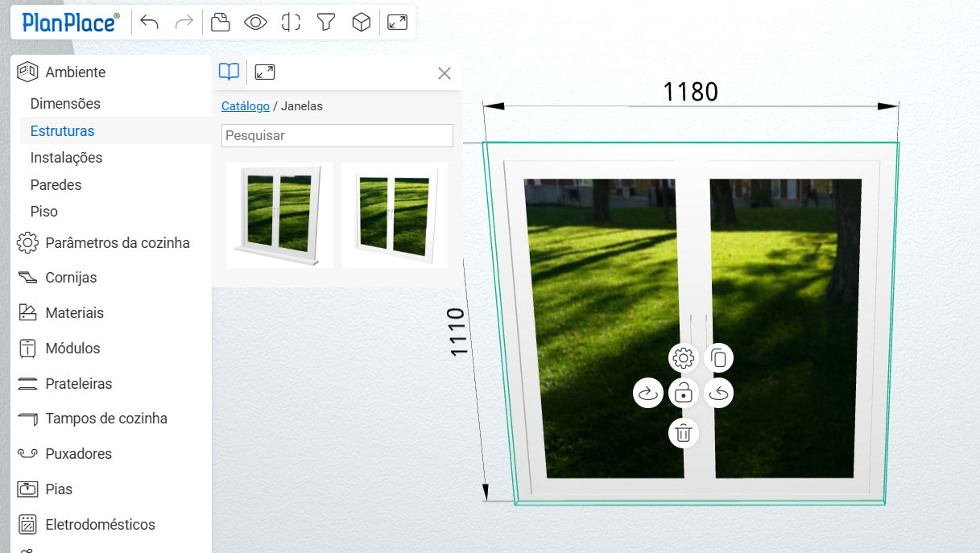Delete the window using trash icon

(683, 433)
